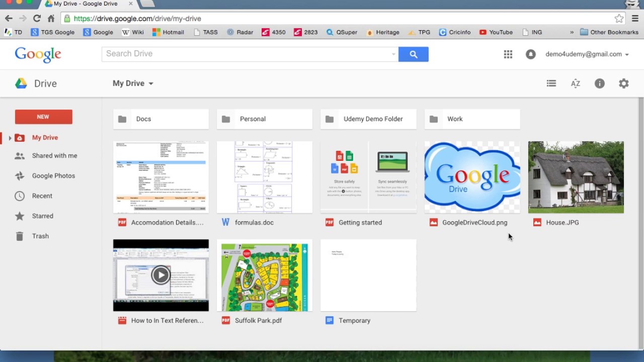Select the Work folder
Screen dimensions: 644x362
(x=472, y=119)
